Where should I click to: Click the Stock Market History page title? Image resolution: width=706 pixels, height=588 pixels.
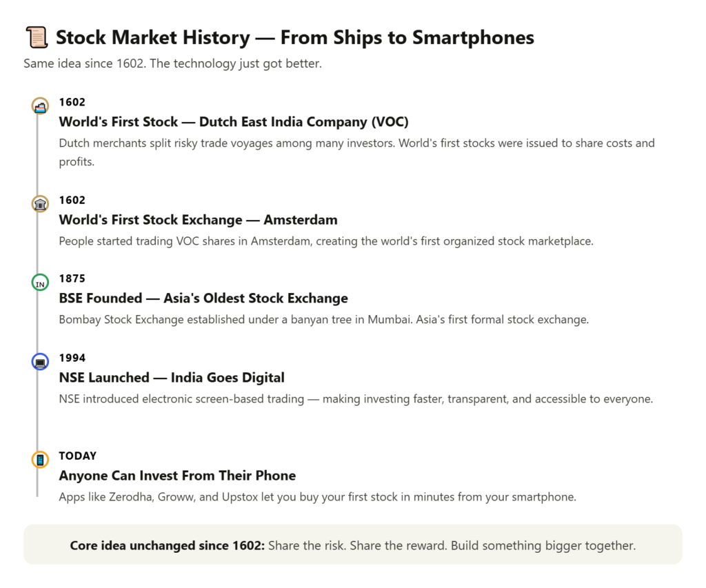coord(294,37)
